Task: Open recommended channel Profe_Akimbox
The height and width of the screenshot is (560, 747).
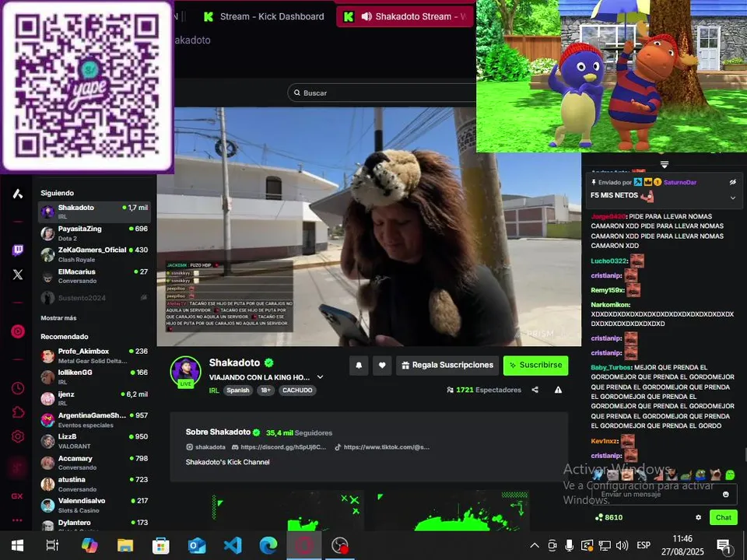Action: point(94,355)
